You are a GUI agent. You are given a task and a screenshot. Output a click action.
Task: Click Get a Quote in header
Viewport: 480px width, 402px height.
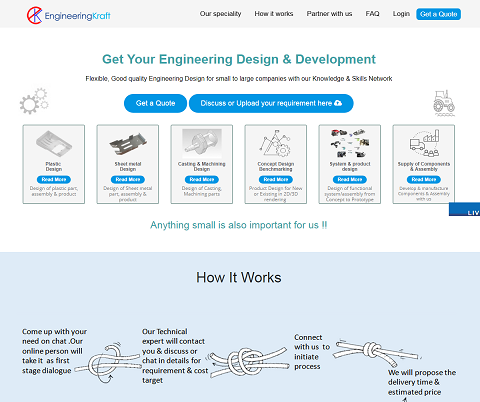click(x=438, y=14)
